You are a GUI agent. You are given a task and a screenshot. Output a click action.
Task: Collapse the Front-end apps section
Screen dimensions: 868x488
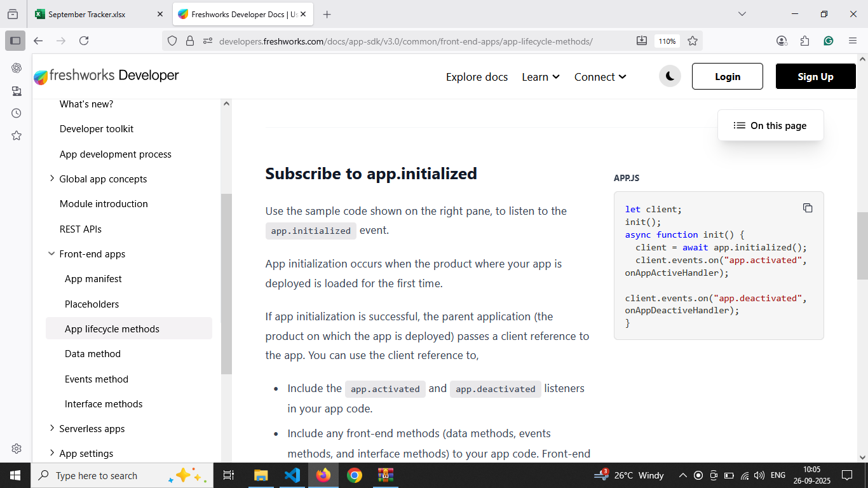pyautogui.click(x=52, y=254)
